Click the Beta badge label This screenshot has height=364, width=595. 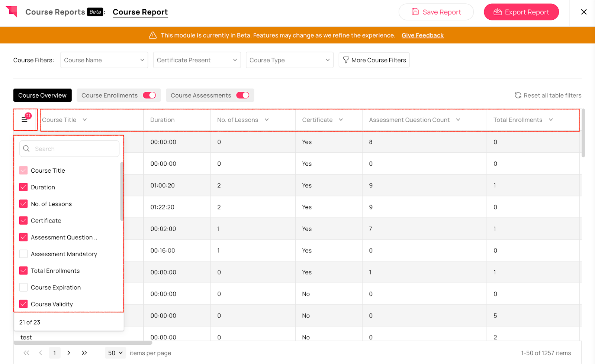pyautogui.click(x=95, y=12)
